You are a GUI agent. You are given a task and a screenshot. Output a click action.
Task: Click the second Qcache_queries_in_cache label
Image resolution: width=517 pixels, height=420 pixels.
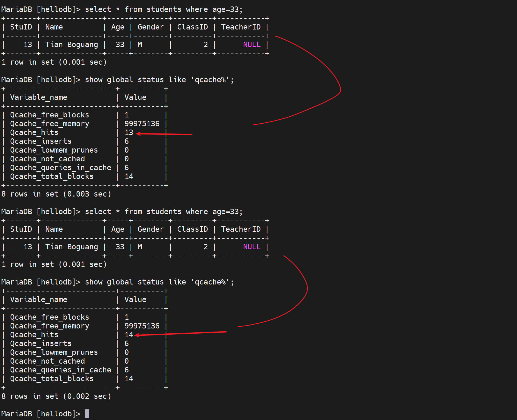coord(61,370)
